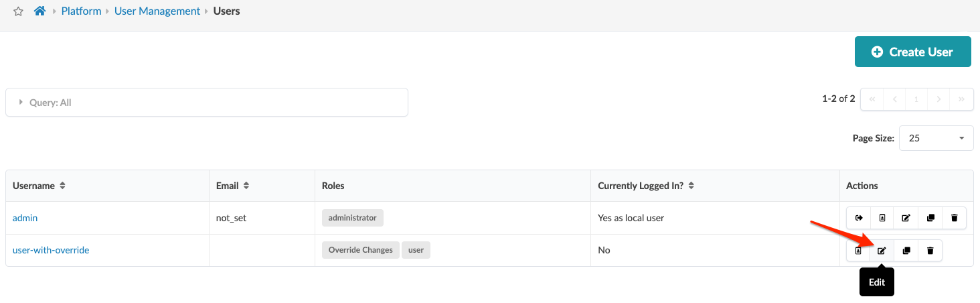The width and height of the screenshot is (980, 303).
Task: Delete the user-with-override user
Action: click(930, 251)
